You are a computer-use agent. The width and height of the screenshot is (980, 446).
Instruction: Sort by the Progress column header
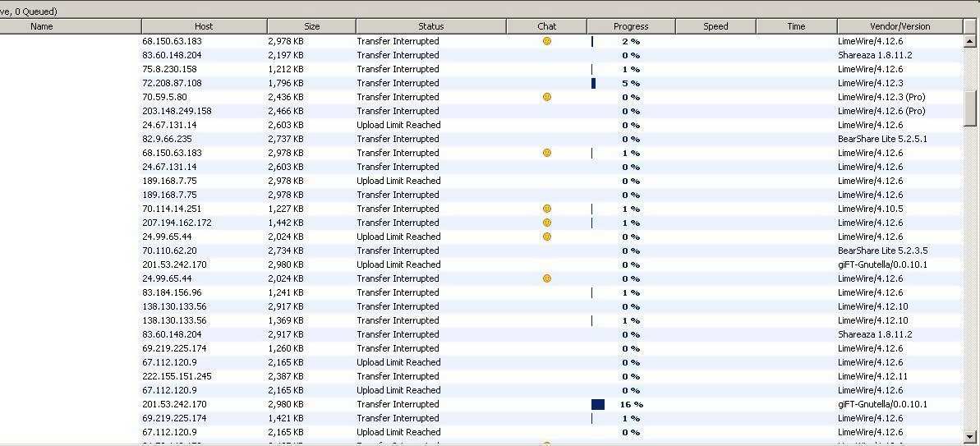[x=631, y=26]
